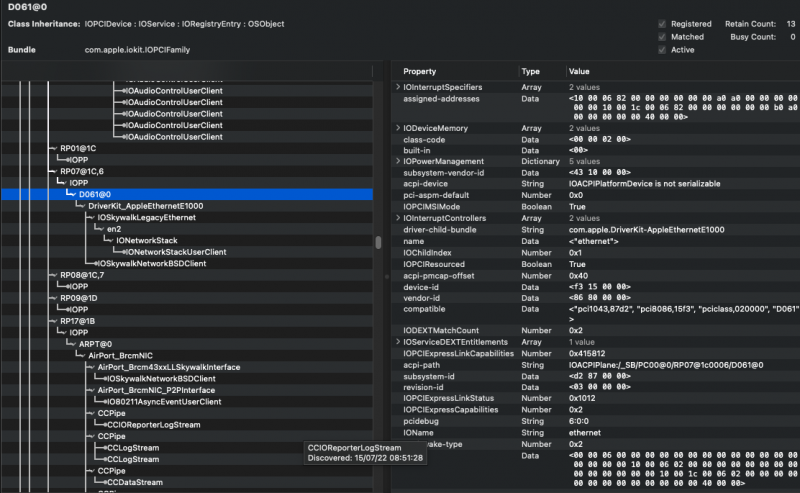The image size is (800, 493).
Task: Toggle the Registered checkbox
Action: [x=662, y=23]
